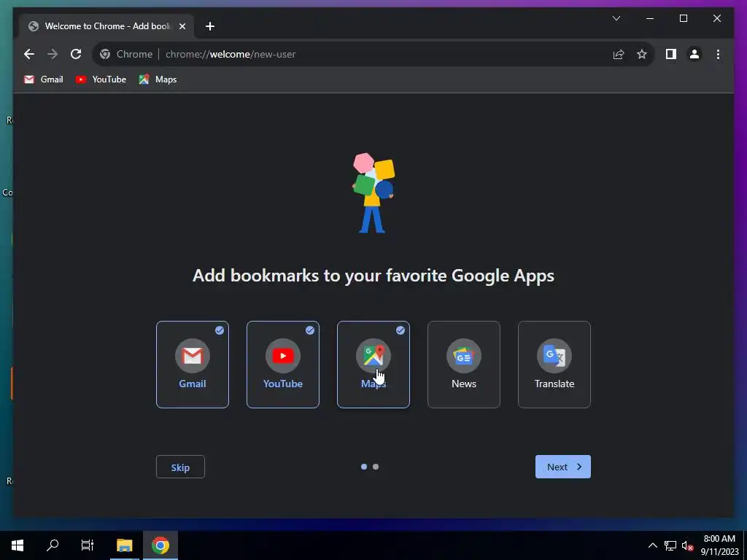Click the forward navigation arrow

tap(53, 54)
